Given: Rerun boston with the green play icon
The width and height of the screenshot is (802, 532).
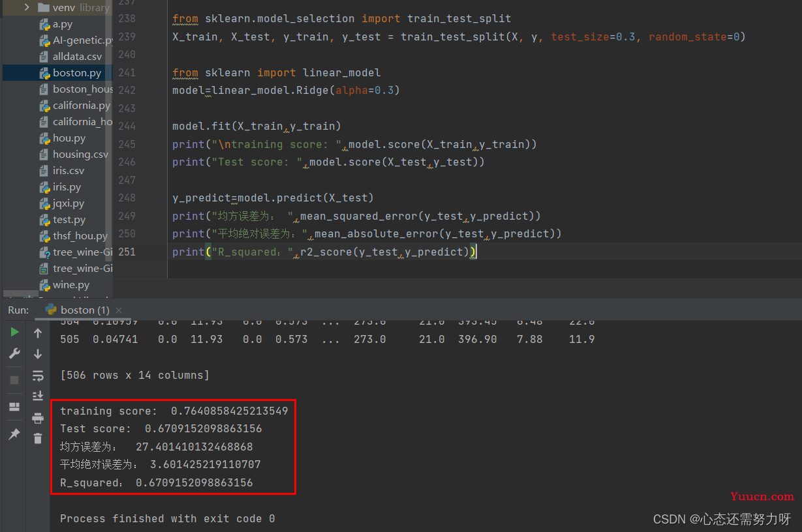Looking at the screenshot, I should point(14,332).
